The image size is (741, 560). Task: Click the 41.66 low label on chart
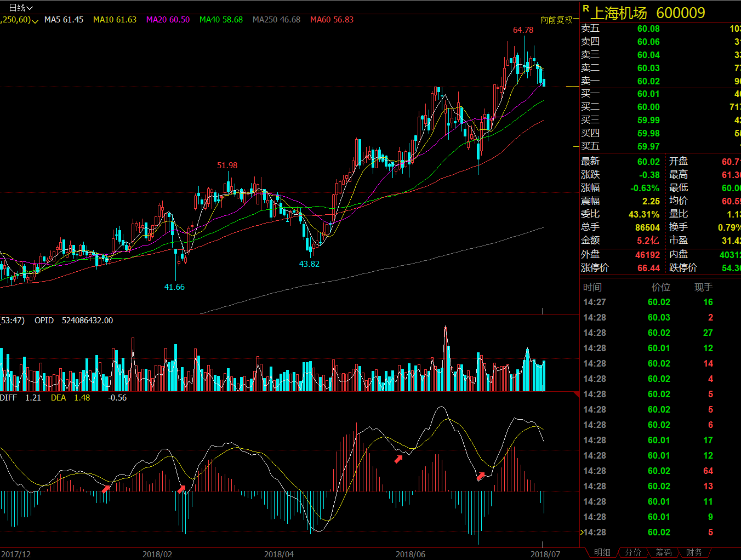[174, 287]
